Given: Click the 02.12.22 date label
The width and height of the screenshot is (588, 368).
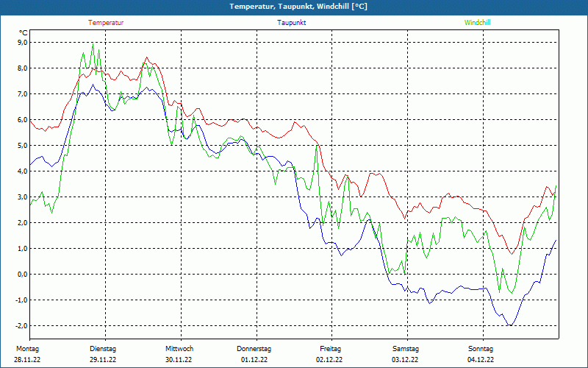Looking at the screenshot, I should pyautogui.click(x=329, y=360).
